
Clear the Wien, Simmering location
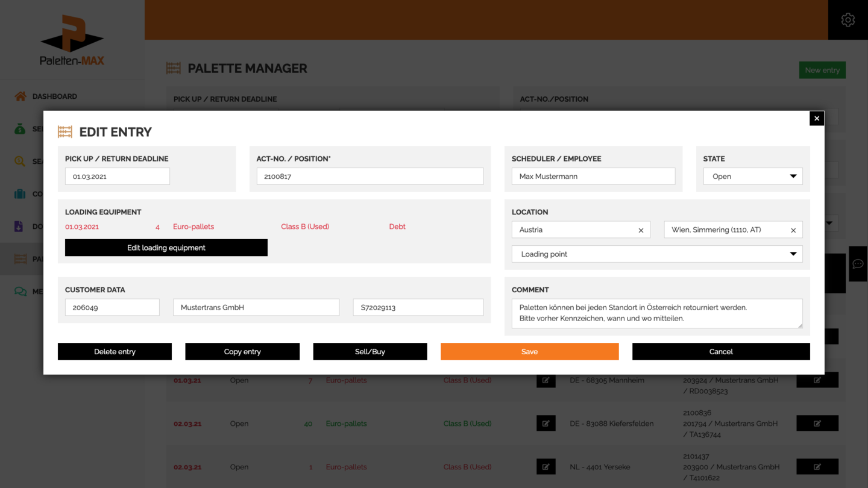793,230
